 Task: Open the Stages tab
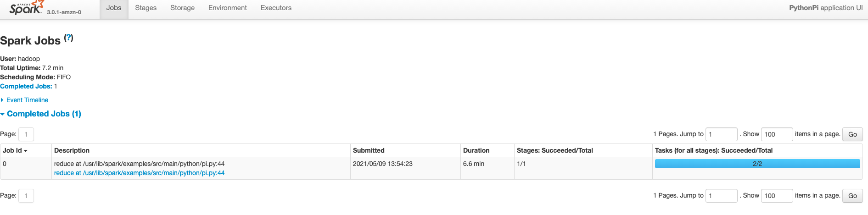tap(146, 8)
